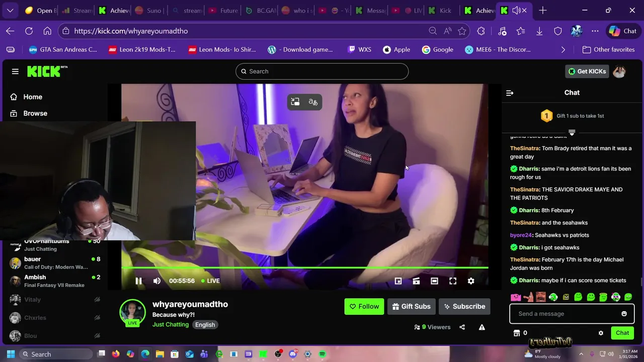This screenshot has width=644, height=362.
Task: Insert the mustache man emote
Action: click(x=541, y=297)
